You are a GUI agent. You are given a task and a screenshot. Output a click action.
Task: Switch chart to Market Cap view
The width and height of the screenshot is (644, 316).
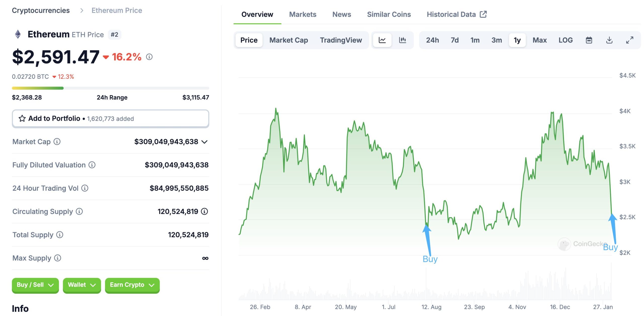coord(288,40)
